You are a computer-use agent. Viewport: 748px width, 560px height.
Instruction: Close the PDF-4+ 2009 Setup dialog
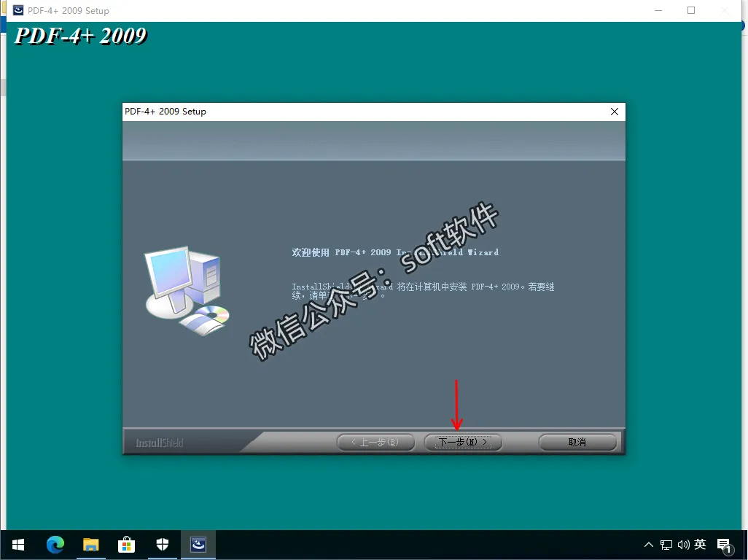coord(615,112)
